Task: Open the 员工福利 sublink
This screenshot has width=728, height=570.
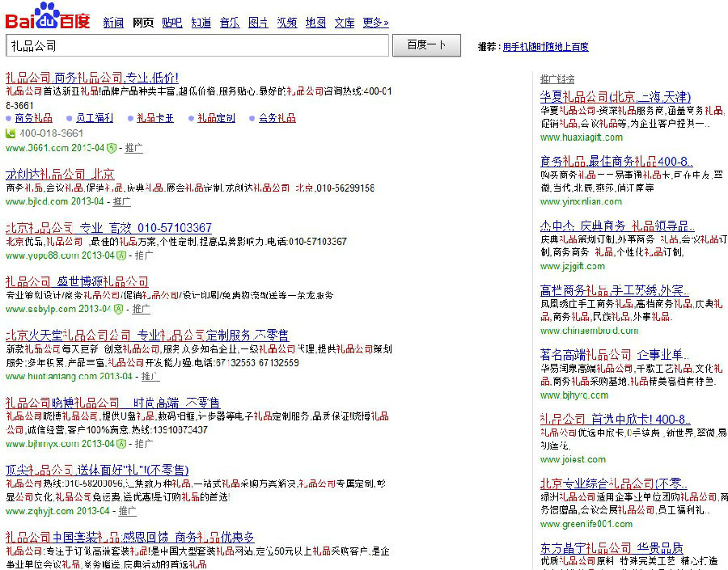Action: [95, 118]
